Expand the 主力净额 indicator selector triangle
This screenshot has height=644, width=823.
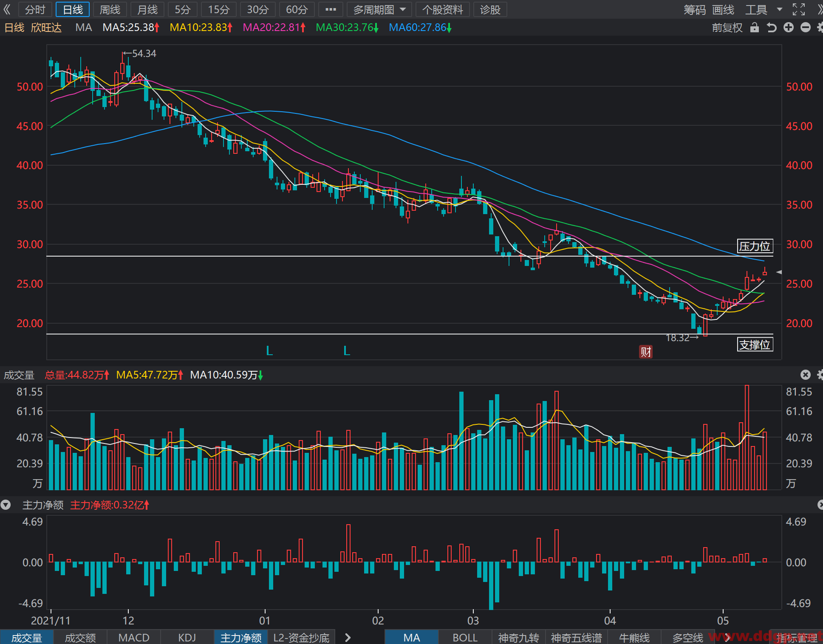pos(6,505)
